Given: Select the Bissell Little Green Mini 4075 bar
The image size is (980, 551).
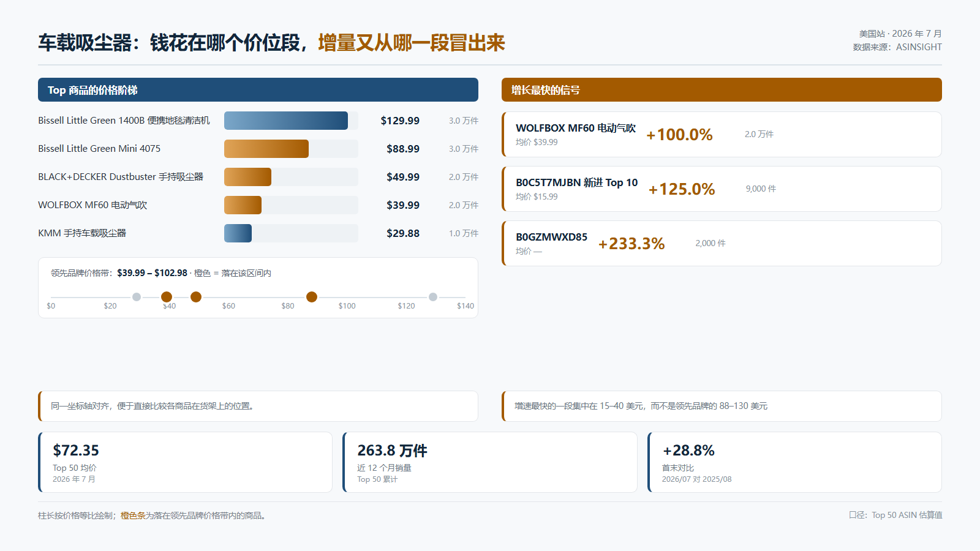Looking at the screenshot, I should pos(266,149).
